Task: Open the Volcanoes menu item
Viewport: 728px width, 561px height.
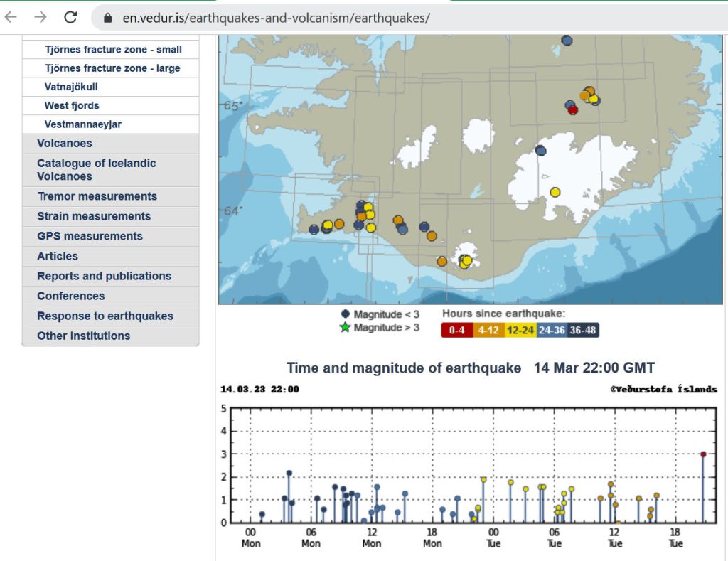Action: [65, 144]
